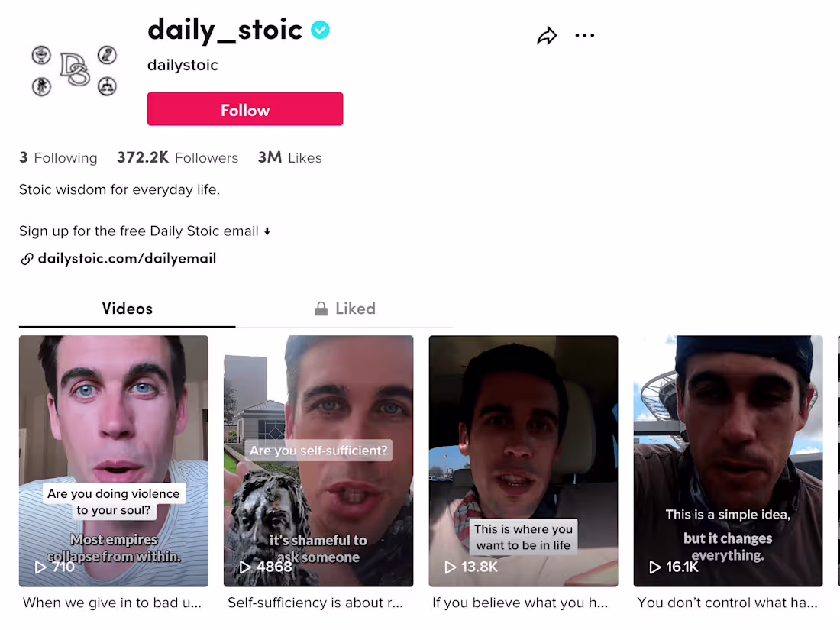Open the 'Are you self-sufficient?' video thumbnail

[x=318, y=461]
